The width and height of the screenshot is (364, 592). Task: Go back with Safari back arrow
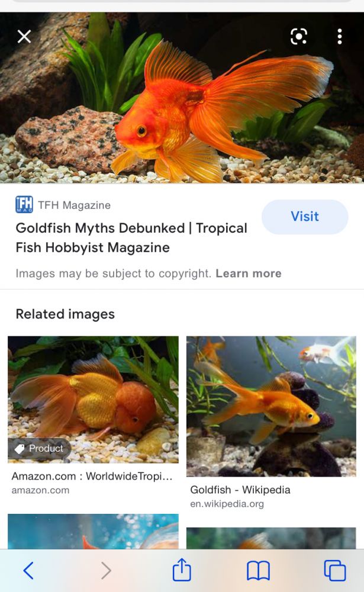tap(28, 570)
